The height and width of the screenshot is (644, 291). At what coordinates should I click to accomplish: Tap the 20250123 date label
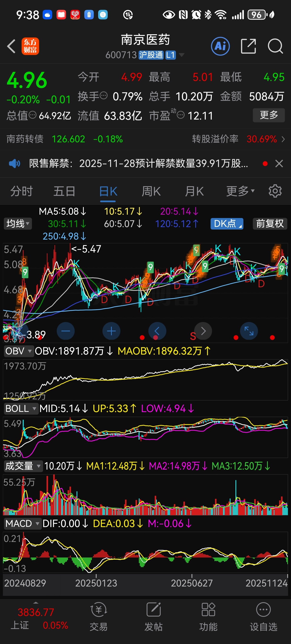96,583
